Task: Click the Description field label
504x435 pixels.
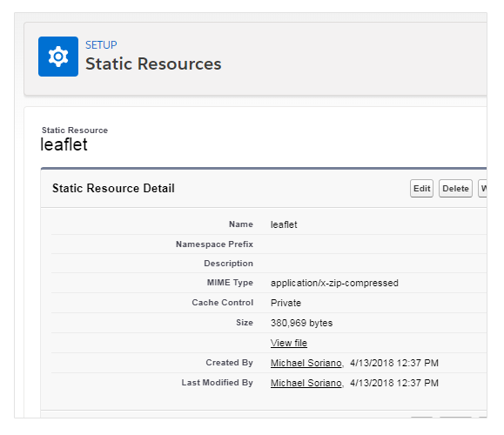Action: click(229, 264)
